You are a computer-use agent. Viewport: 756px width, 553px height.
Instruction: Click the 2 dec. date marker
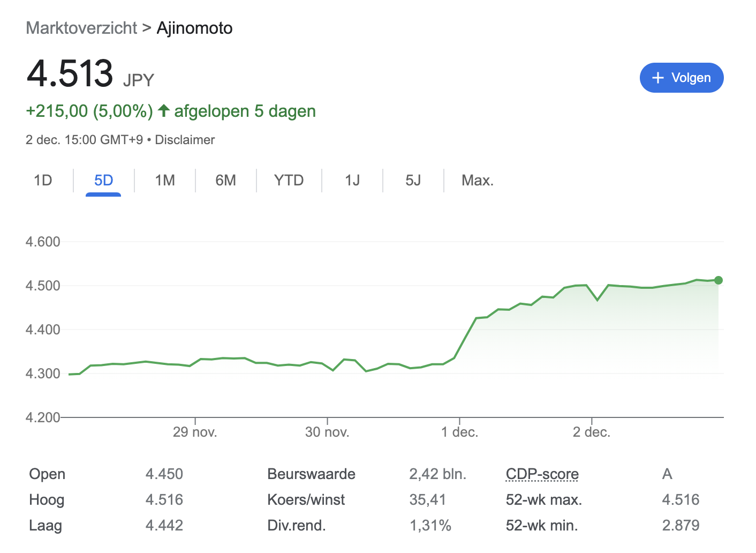pos(591,432)
